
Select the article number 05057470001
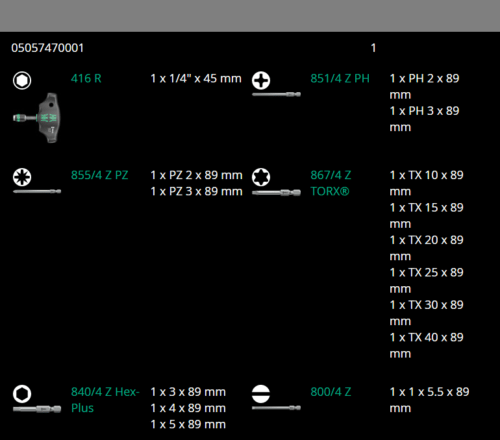click(47, 48)
